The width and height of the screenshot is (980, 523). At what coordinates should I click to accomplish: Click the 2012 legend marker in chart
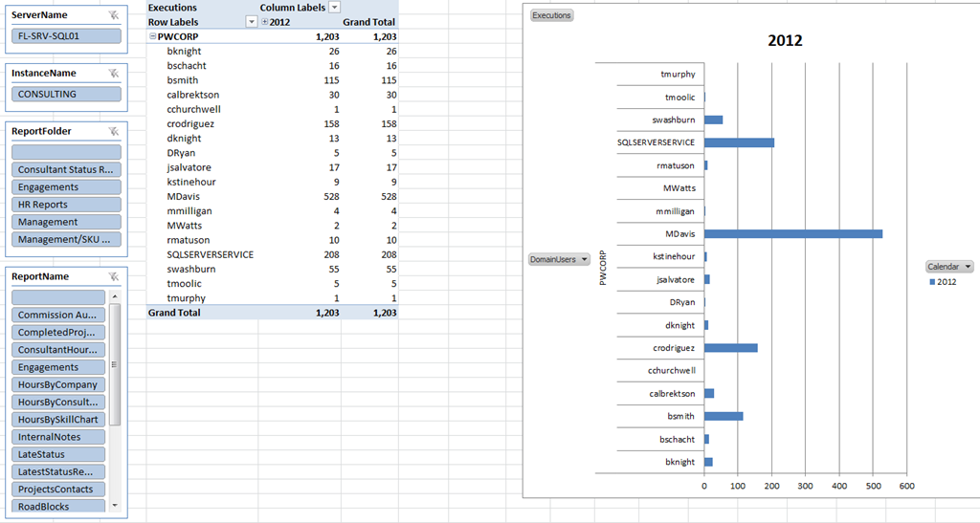click(931, 282)
